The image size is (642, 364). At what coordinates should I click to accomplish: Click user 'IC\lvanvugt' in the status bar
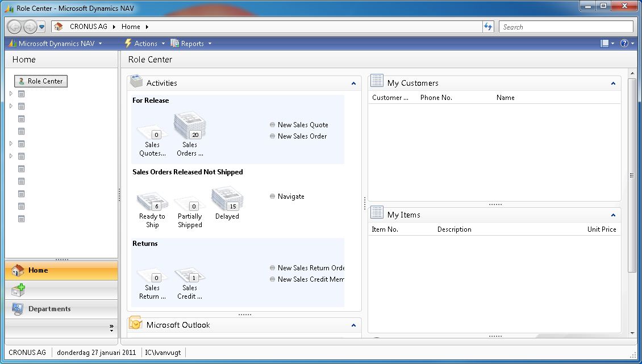coord(162,353)
